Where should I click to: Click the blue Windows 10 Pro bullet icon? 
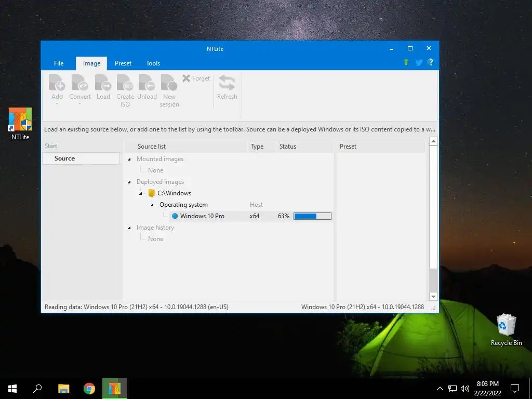(175, 216)
